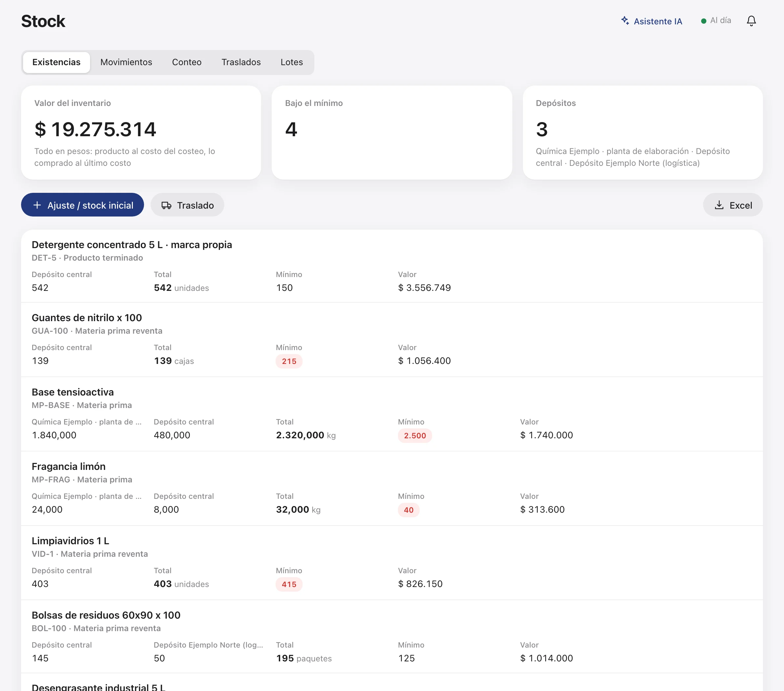
Task: Click the red 2.500 minimum badge
Action: coord(415,436)
